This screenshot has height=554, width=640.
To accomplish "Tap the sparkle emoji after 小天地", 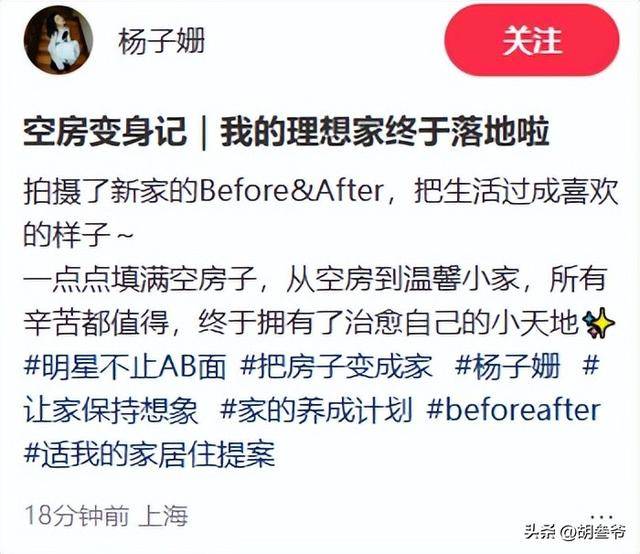I will coord(598,322).
